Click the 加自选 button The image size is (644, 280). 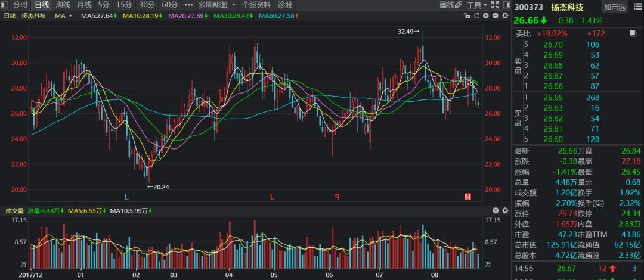(615, 7)
